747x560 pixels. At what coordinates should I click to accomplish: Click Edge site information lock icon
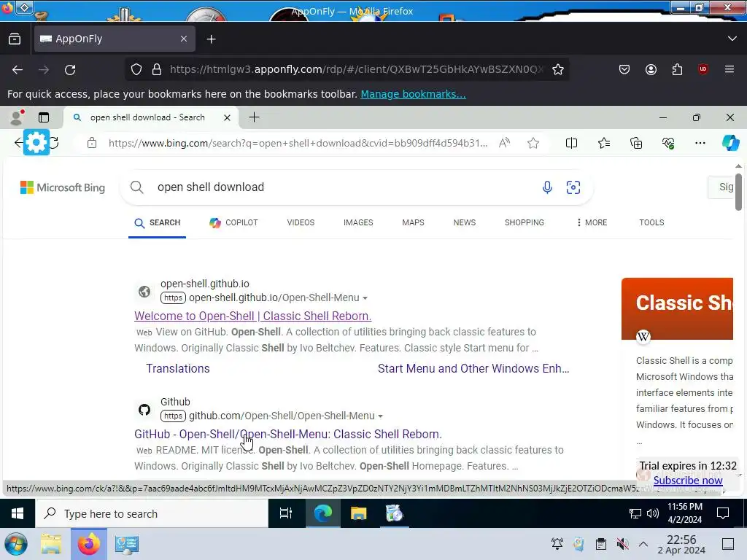point(92,143)
